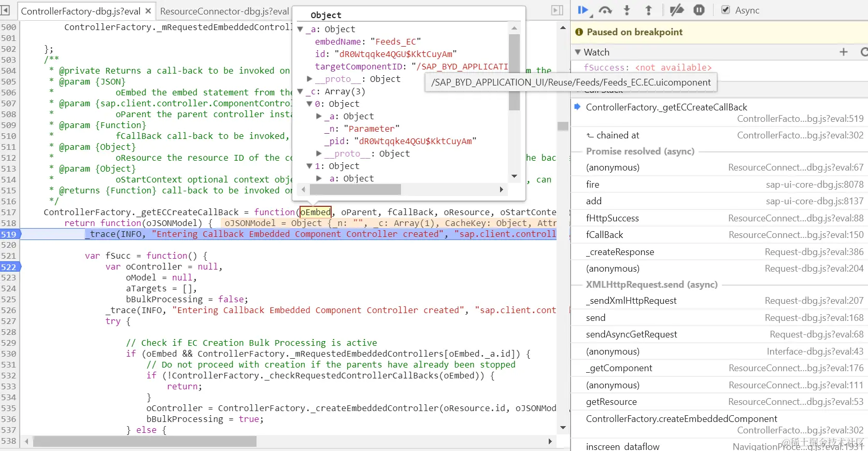868x451 pixels.
Task: Collapse the _c: Array(3) node
Action: coord(300,92)
